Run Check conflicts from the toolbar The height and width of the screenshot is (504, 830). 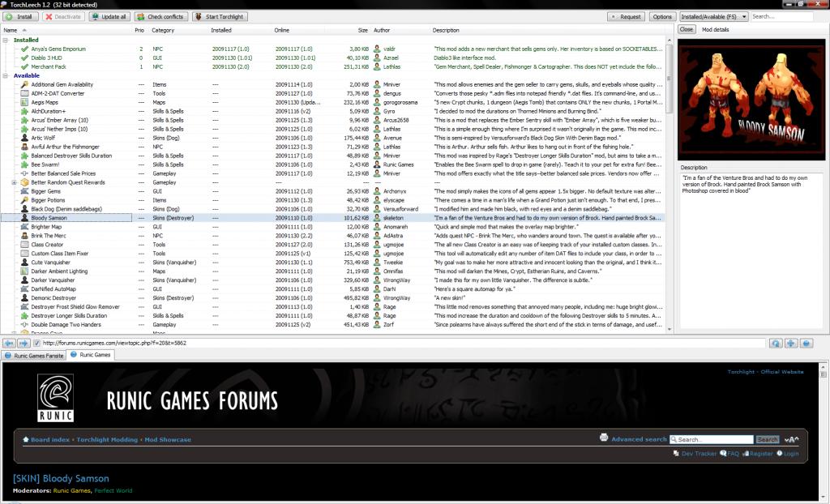[160, 16]
